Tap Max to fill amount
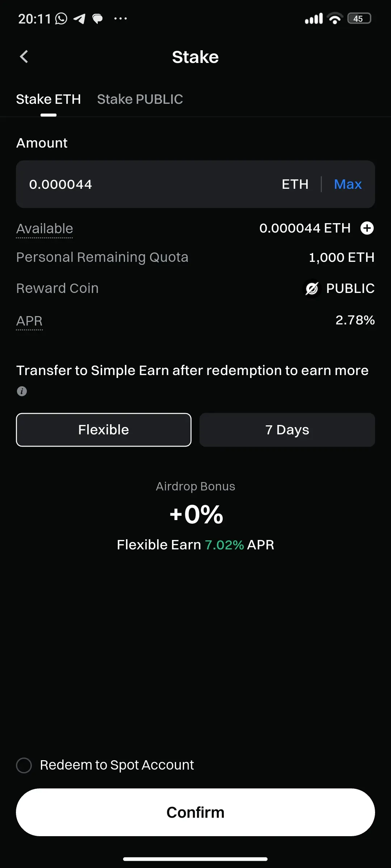The width and height of the screenshot is (391, 868). click(348, 184)
